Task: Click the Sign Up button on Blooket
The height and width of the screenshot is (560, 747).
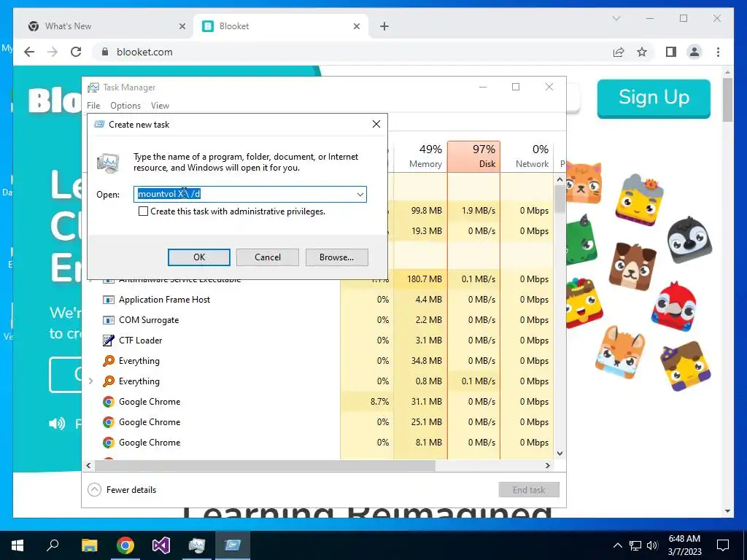Action: 654,98
